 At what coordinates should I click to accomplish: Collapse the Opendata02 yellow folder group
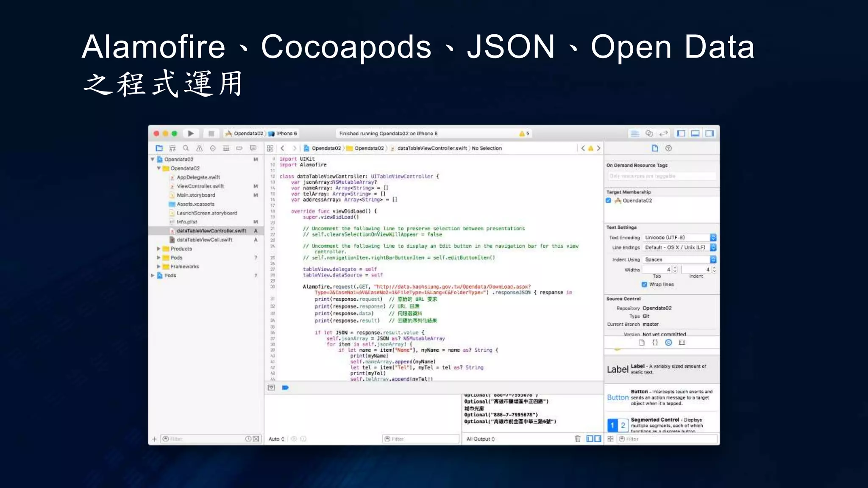(159, 168)
